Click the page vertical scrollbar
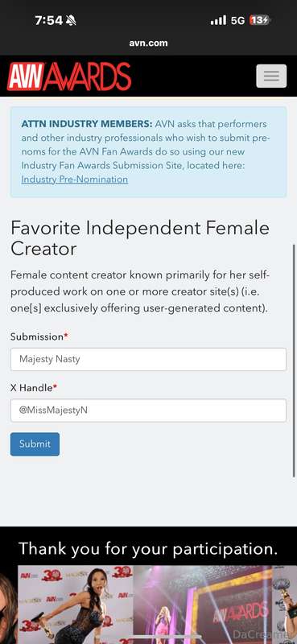Viewport: 297px width, 644px height. [294, 361]
